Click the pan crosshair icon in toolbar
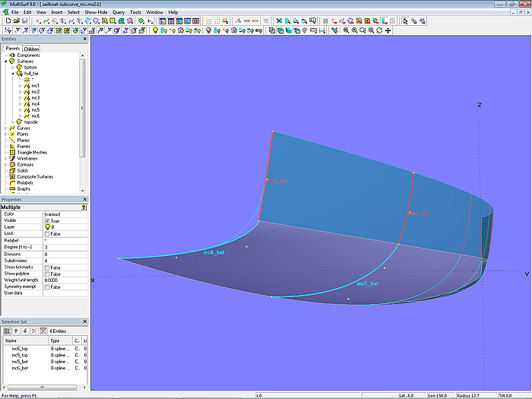The image size is (532, 399). 388,31
